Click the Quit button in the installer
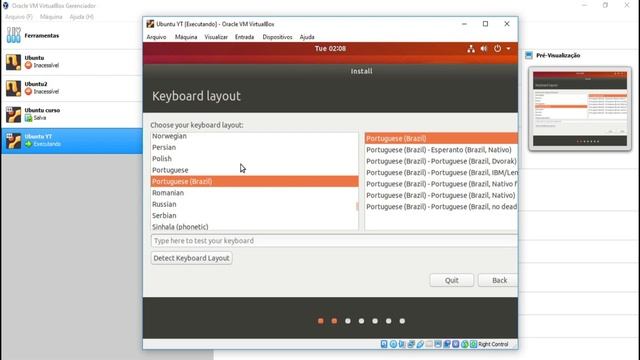Image resolution: width=640 pixels, height=360 pixels. point(452,280)
